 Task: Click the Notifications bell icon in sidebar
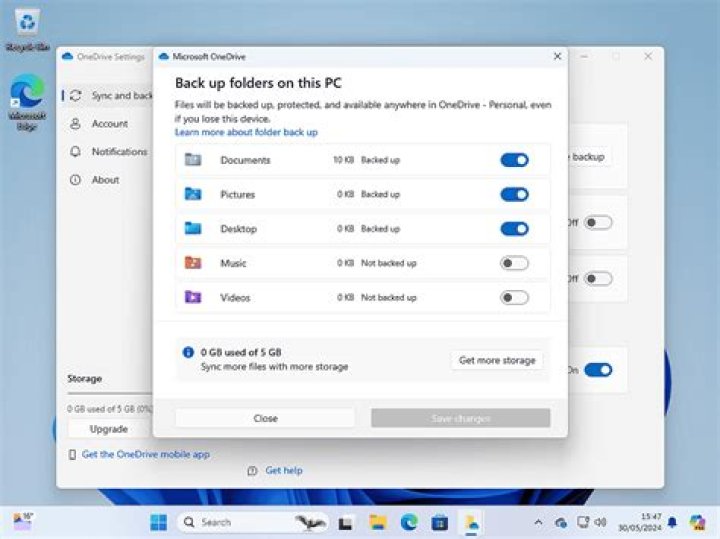click(75, 152)
